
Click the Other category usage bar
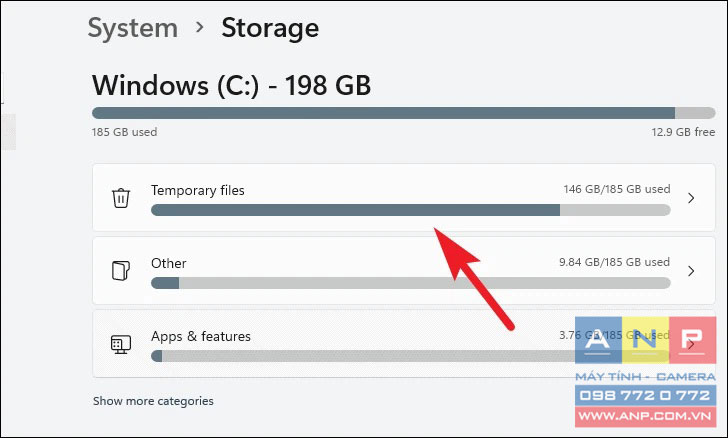(x=410, y=283)
